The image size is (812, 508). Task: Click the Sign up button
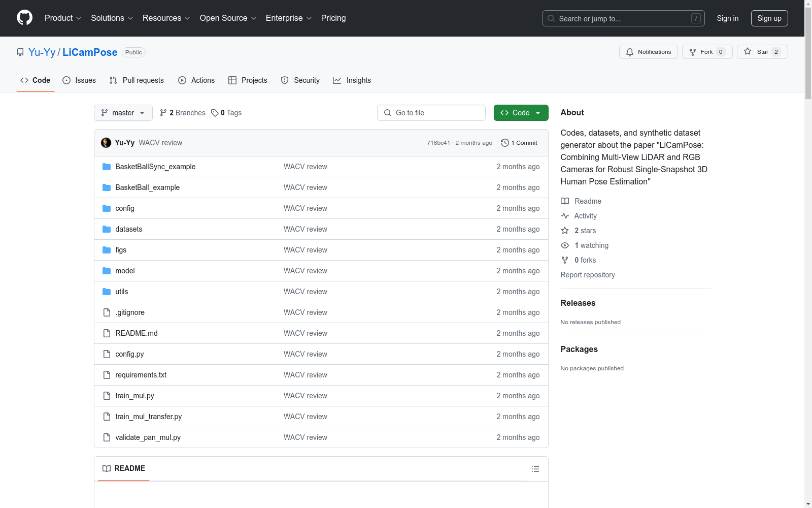(769, 18)
